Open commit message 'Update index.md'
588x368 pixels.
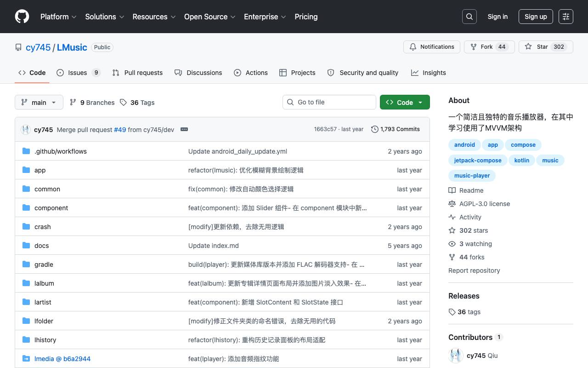pos(214,246)
